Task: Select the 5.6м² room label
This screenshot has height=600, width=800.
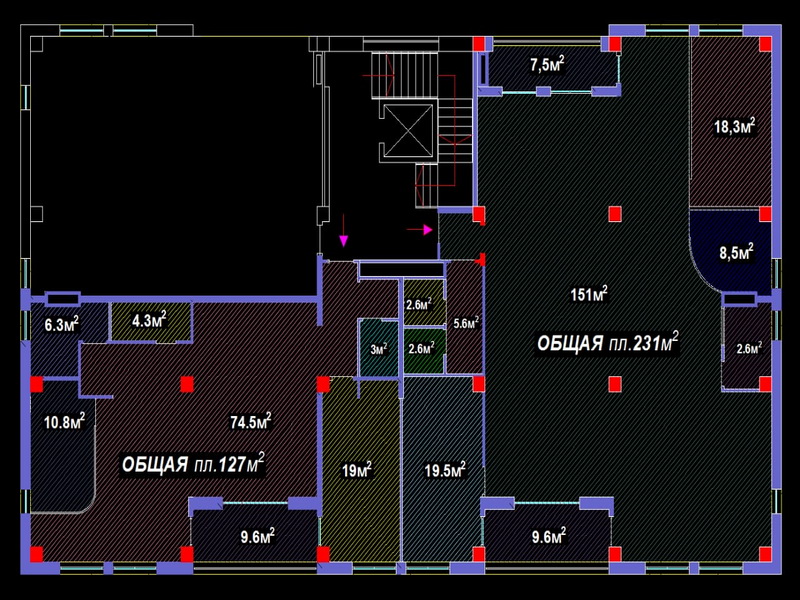Action: [x=466, y=323]
